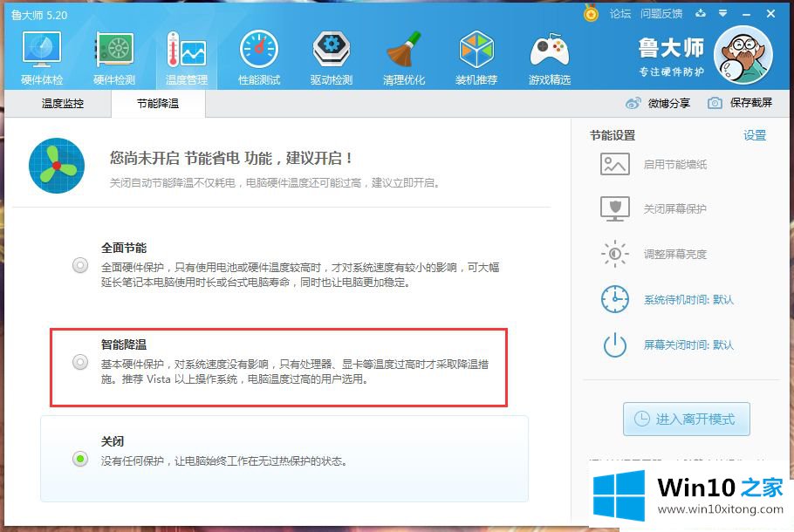Open the 清理优化 broom cleanup icon
The width and height of the screenshot is (794, 532).
pos(404,50)
